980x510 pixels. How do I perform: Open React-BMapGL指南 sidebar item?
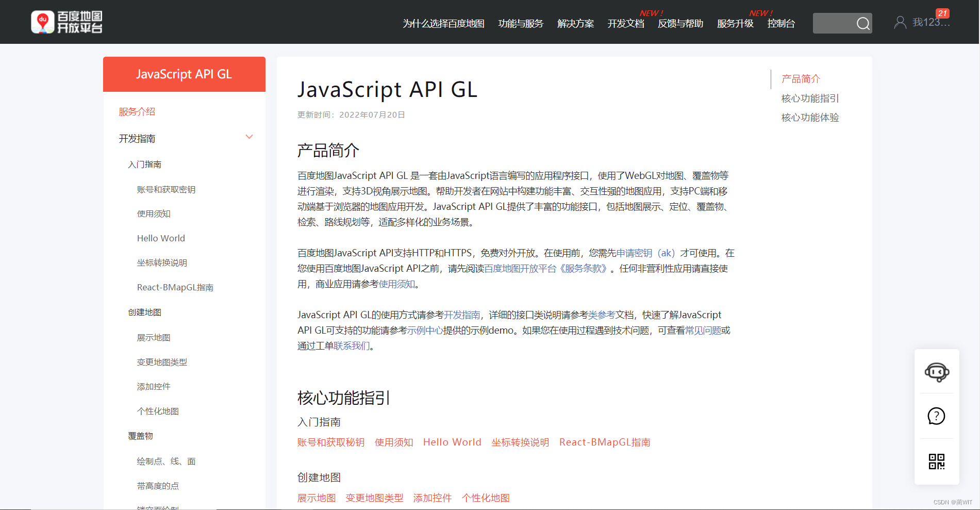(175, 288)
